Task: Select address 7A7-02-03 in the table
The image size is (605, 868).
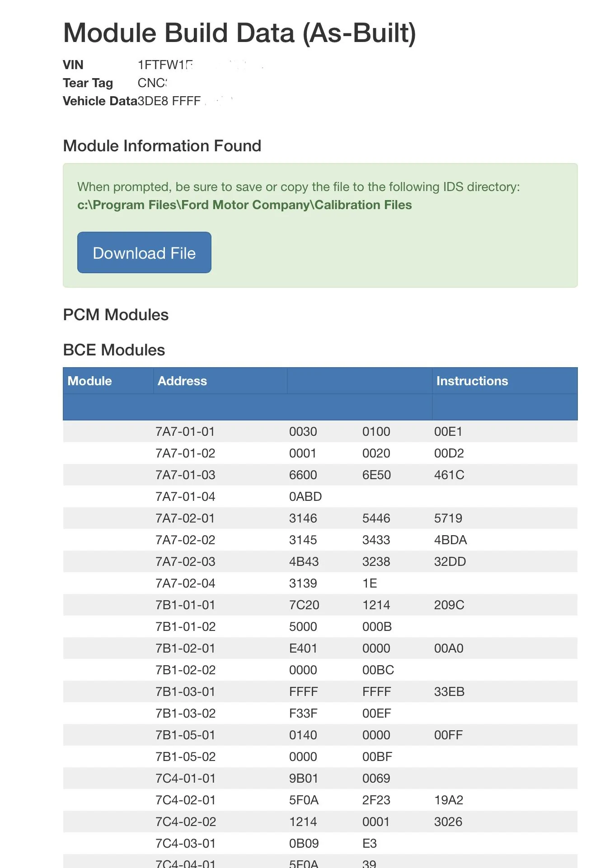Action: pyautogui.click(x=185, y=561)
